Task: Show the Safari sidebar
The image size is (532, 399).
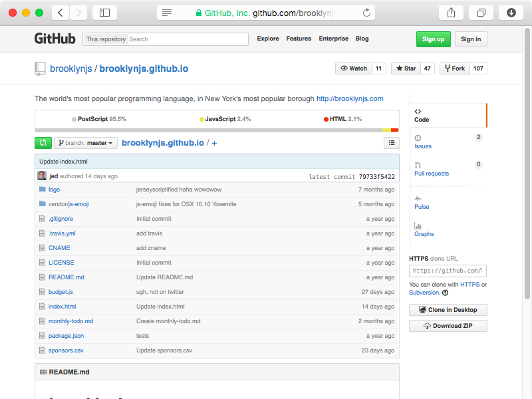Action: [104, 13]
